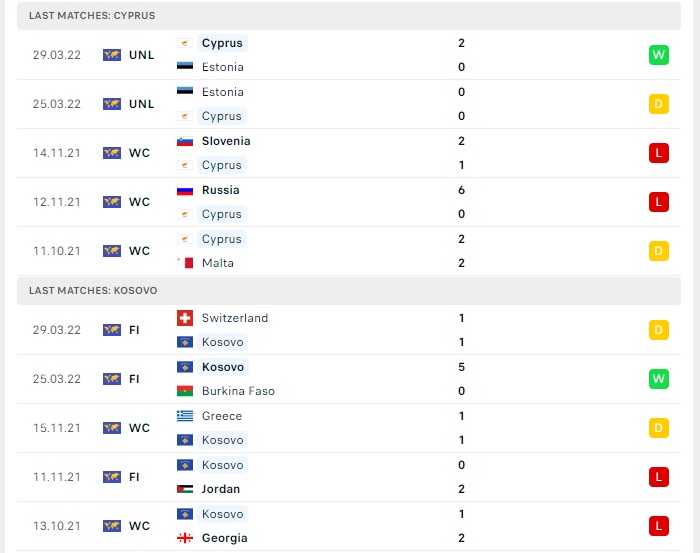Click the Malta flag icon
The image size is (700, 553).
tap(185, 263)
